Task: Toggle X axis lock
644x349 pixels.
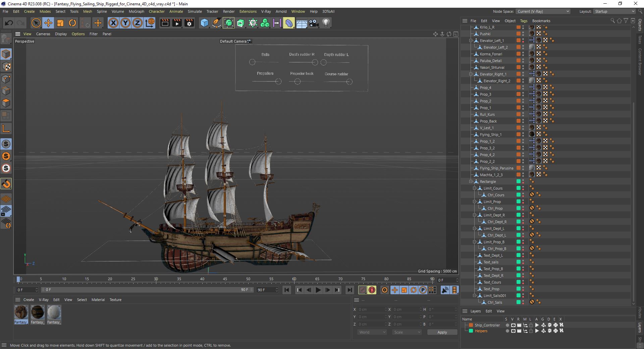Action: (x=113, y=23)
